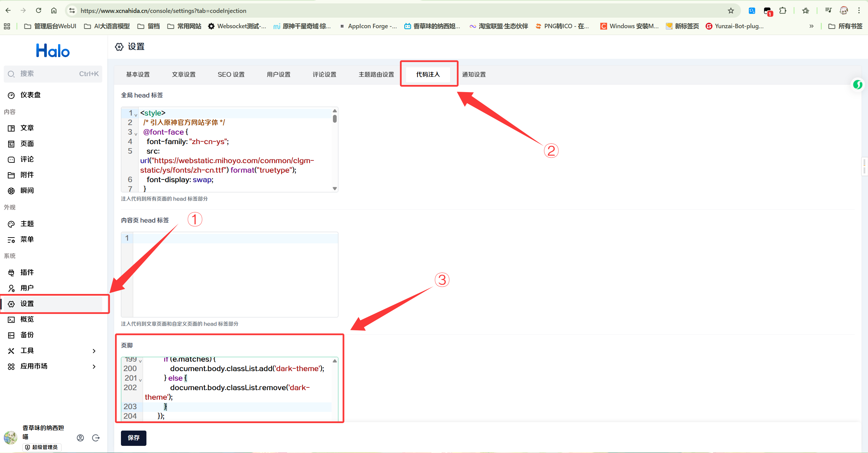Select the SEO 设置 tab
This screenshot has width=868, height=453.
point(231,74)
